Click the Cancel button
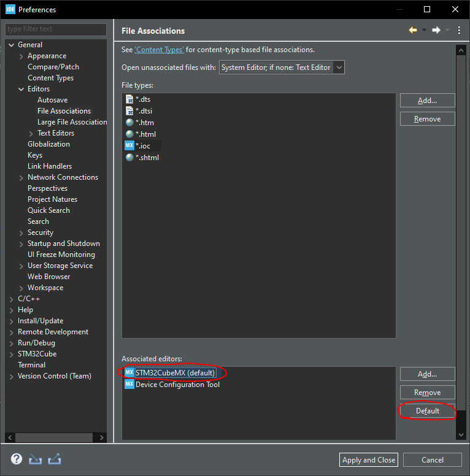 pos(433,460)
